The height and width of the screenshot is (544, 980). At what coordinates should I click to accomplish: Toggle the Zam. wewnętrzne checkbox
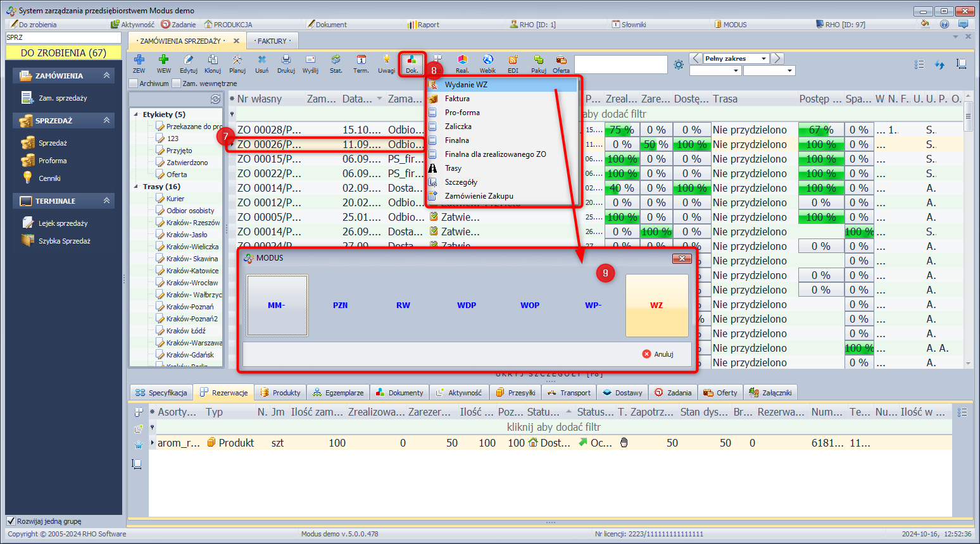pos(177,83)
